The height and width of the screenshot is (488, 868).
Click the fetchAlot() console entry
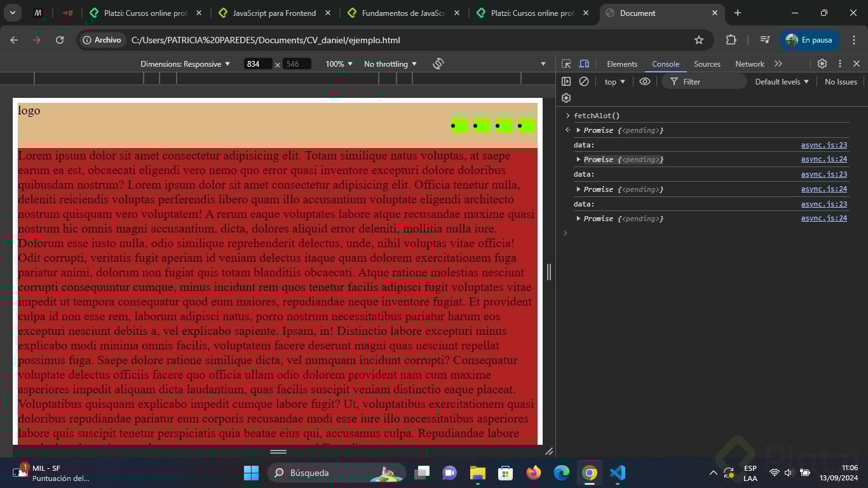pyautogui.click(x=597, y=116)
